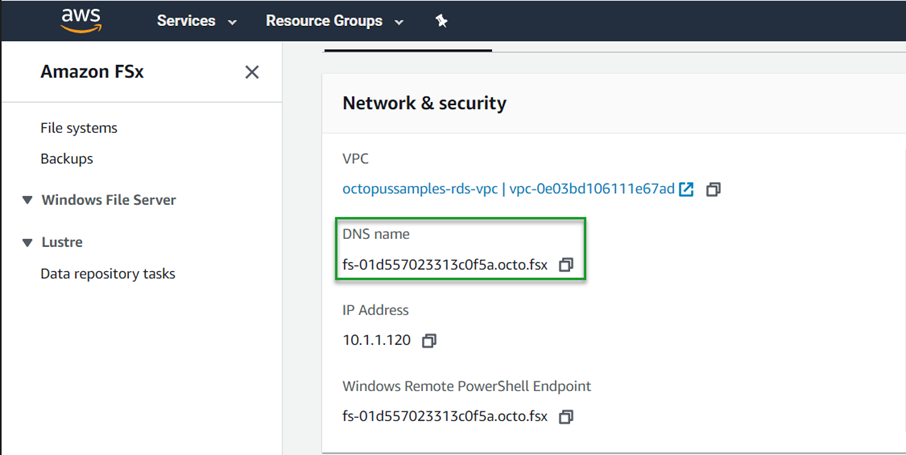Go to File systems in sidebar
Screen dimensions: 906x455
pos(79,128)
